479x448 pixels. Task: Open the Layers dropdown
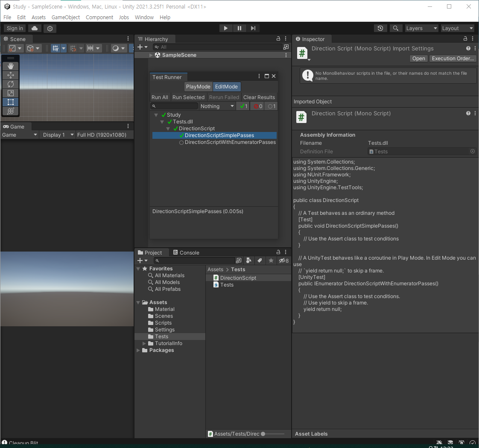click(421, 29)
